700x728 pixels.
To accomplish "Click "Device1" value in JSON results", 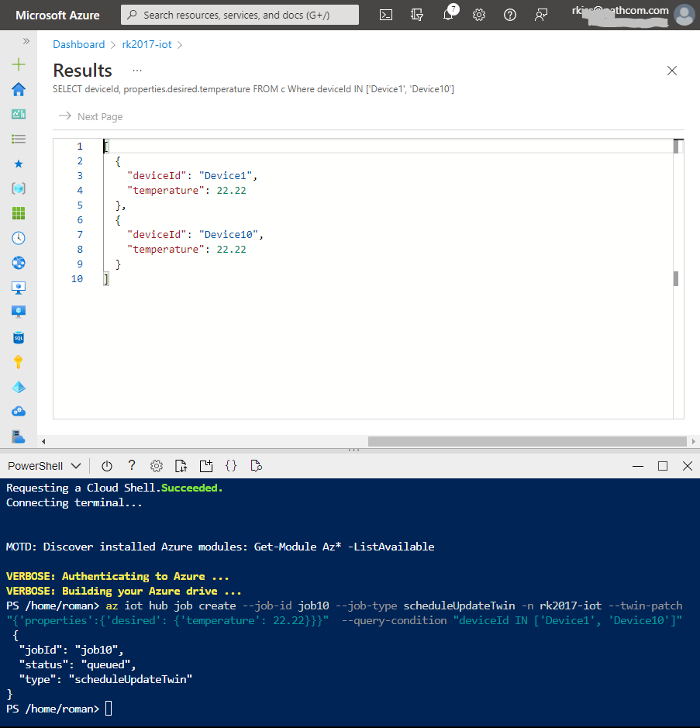I will click(x=226, y=176).
